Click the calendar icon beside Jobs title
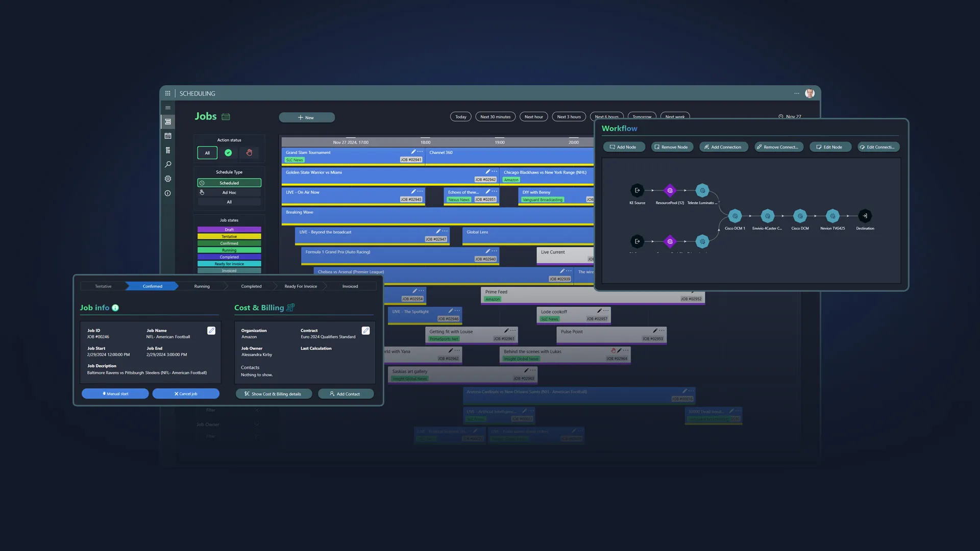Screen dimensions: 980x551 tap(226, 116)
